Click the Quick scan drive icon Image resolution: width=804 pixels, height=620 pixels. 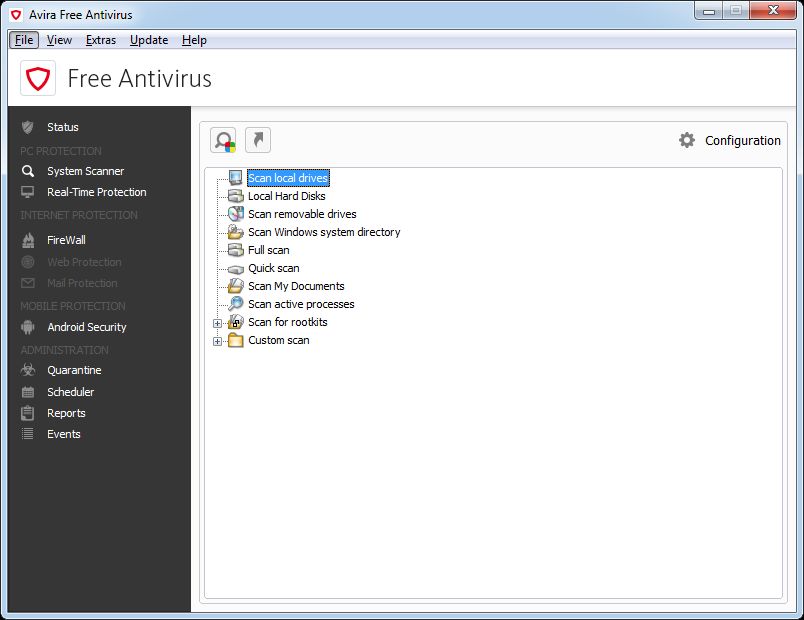click(235, 269)
